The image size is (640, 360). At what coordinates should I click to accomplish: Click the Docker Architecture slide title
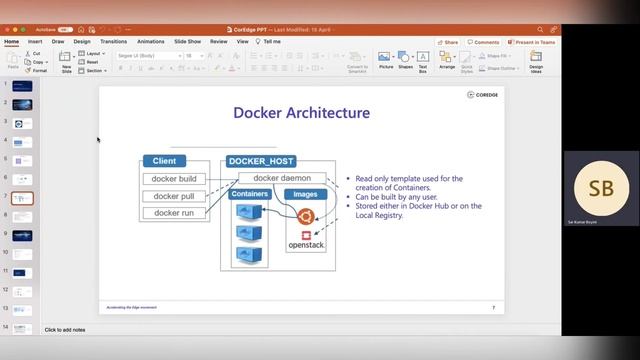coord(302,113)
